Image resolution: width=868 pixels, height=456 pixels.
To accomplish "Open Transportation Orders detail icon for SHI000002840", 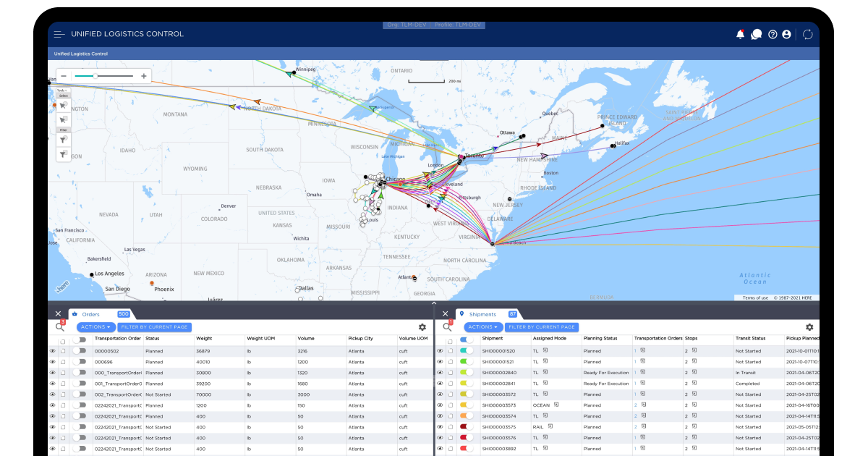I will coord(642,372).
